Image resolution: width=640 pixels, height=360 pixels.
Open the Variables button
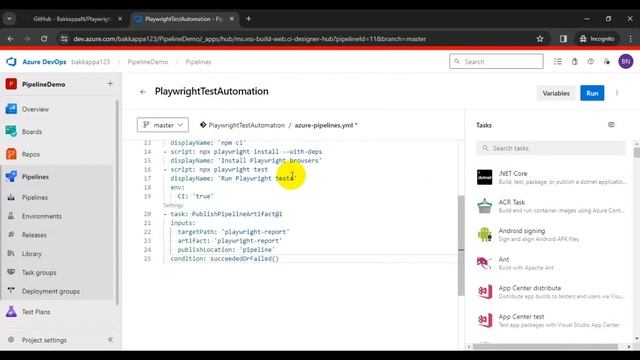(x=556, y=93)
